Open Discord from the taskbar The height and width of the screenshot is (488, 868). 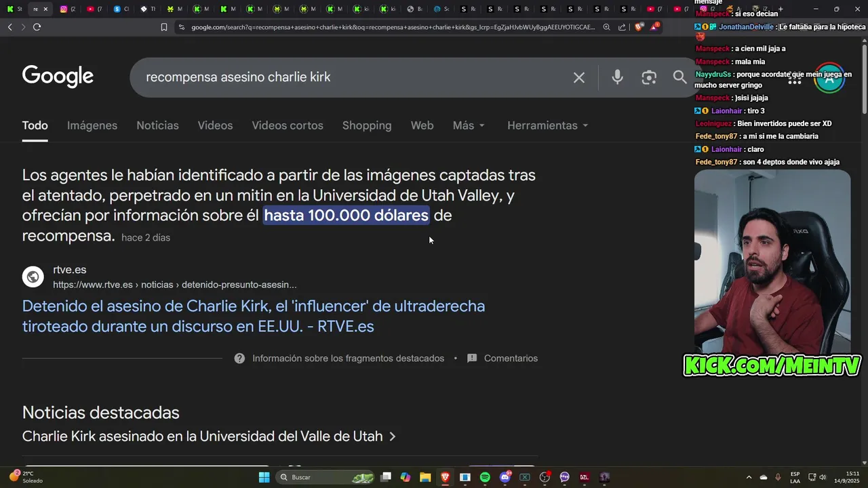[505, 477]
